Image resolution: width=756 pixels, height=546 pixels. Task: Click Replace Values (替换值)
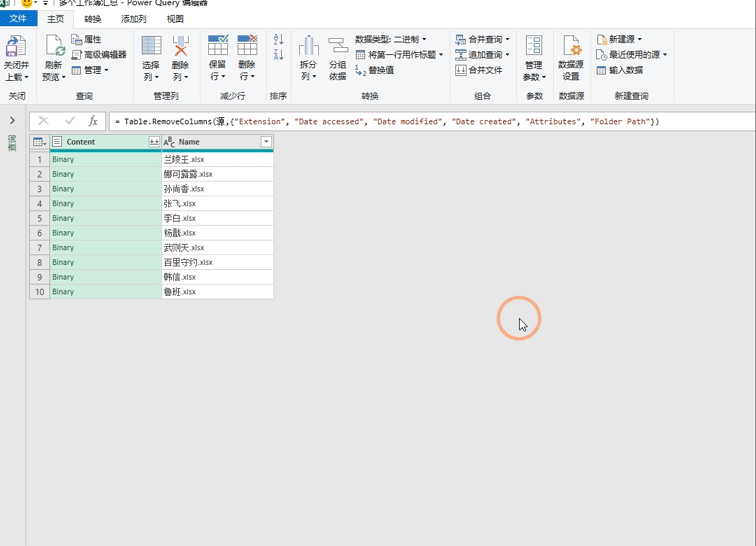click(375, 70)
